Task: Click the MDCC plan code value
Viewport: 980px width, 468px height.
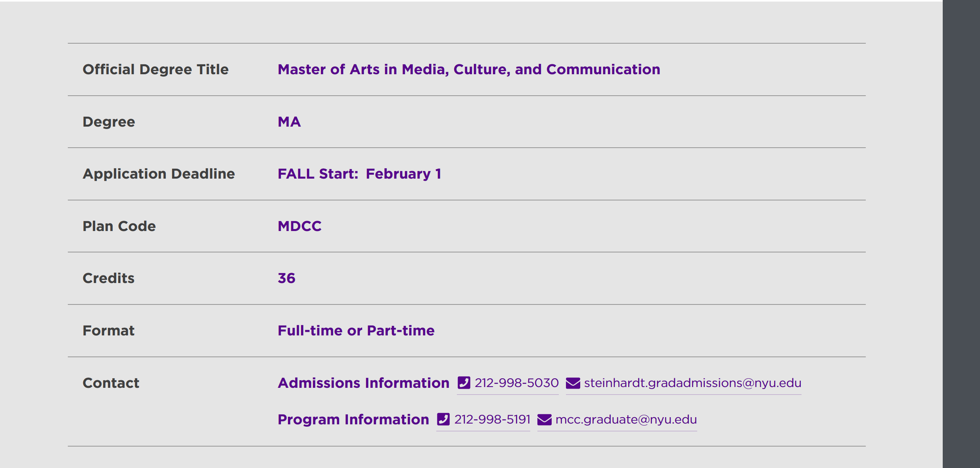Action: (299, 226)
